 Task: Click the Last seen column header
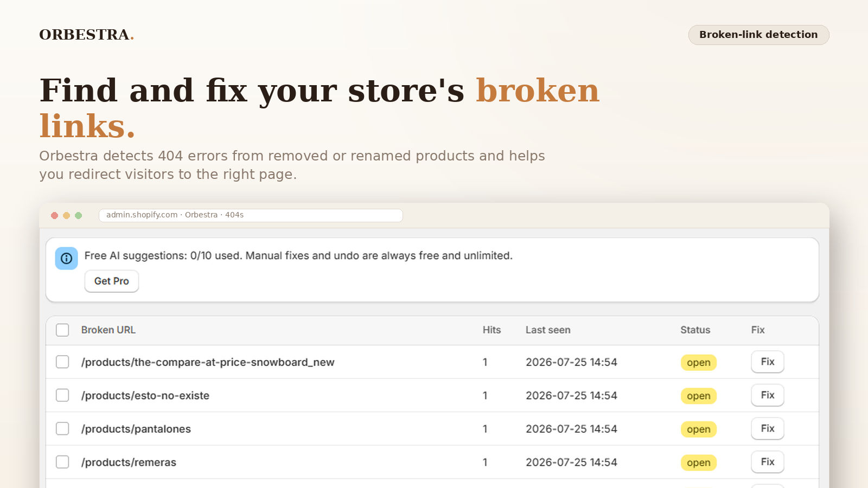(548, 330)
